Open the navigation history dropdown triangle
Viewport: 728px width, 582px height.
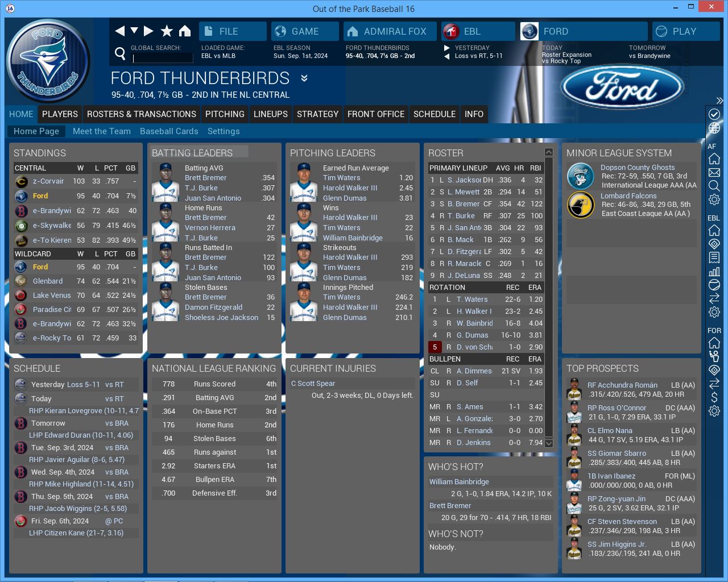pos(134,30)
